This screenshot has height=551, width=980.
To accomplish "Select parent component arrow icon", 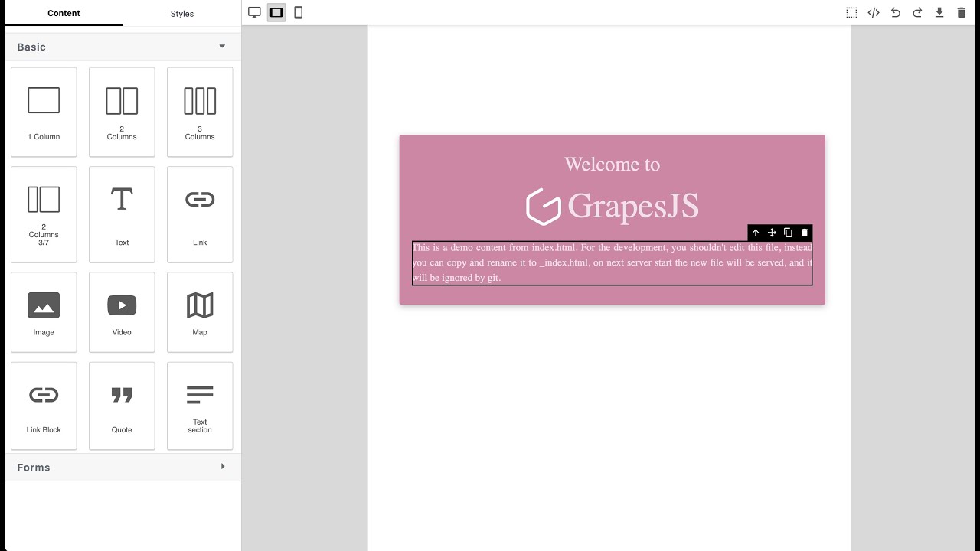I will pos(756,233).
